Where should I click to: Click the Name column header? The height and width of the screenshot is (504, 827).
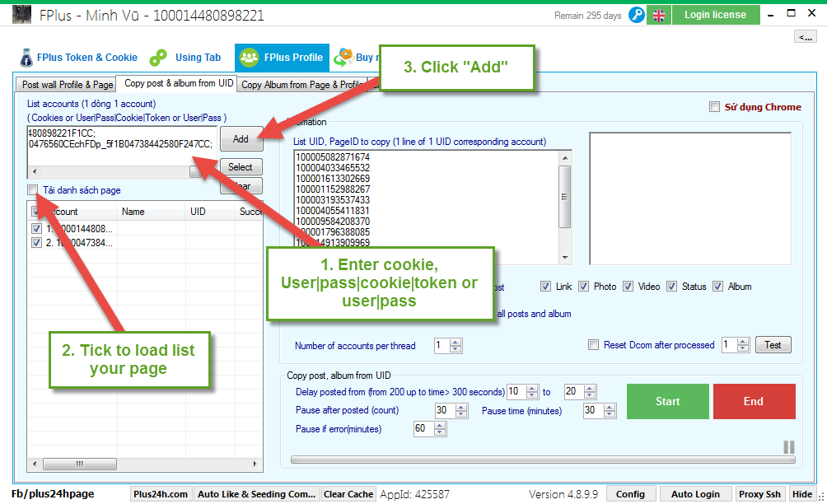coord(151,212)
